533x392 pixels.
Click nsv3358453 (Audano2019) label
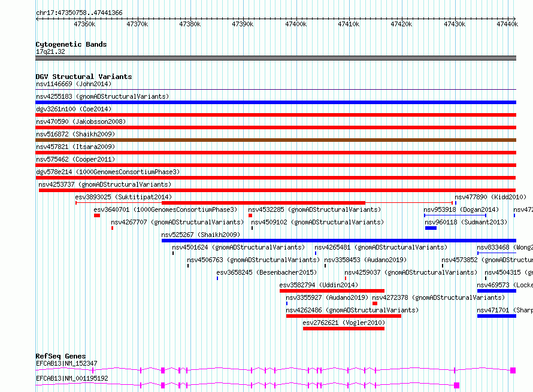tap(365, 260)
